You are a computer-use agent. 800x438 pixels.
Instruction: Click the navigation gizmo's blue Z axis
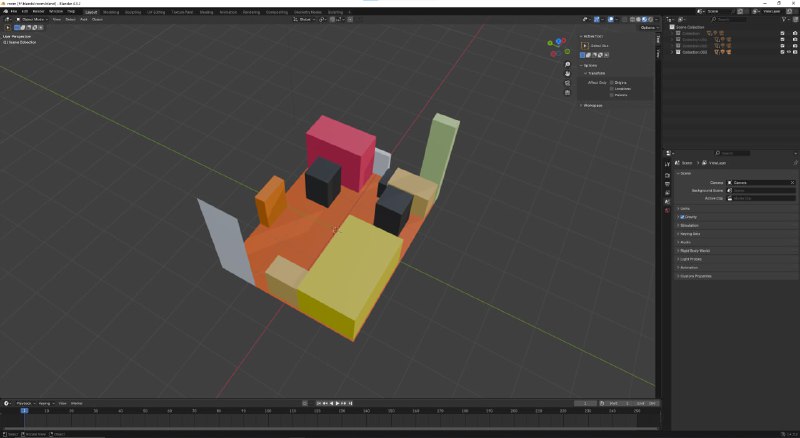(558, 40)
